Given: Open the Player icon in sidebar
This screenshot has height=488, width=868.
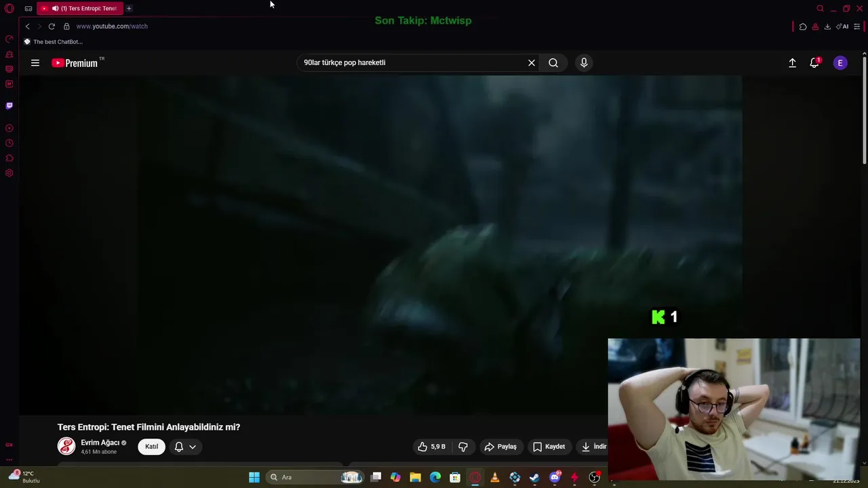Looking at the screenshot, I should click(x=9, y=128).
